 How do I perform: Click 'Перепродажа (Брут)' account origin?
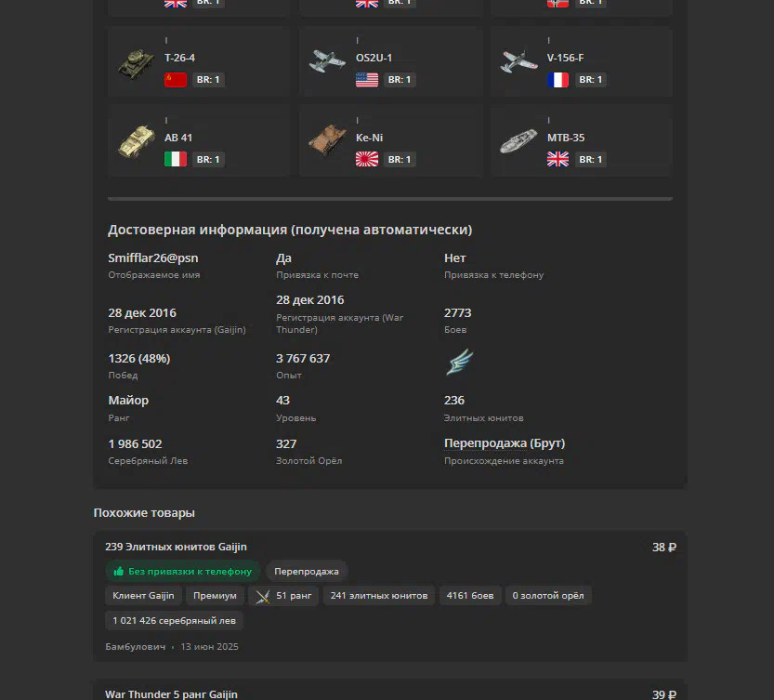(505, 443)
